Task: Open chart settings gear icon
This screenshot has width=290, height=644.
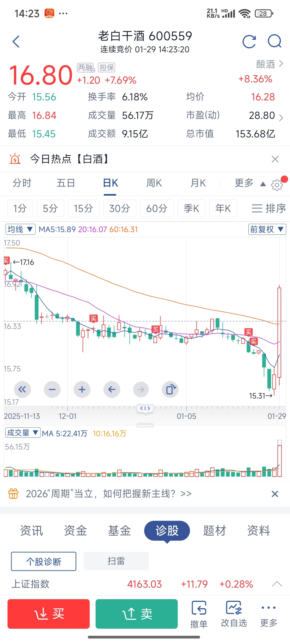Action: 277,185
